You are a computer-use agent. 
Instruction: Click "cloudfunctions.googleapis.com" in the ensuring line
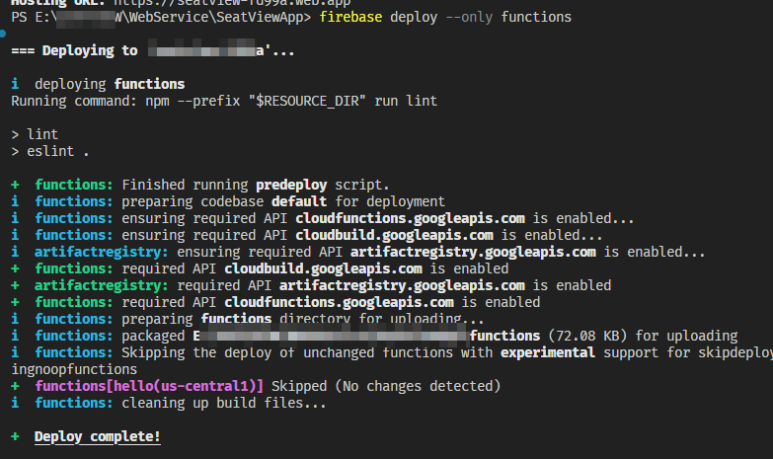coord(410,218)
